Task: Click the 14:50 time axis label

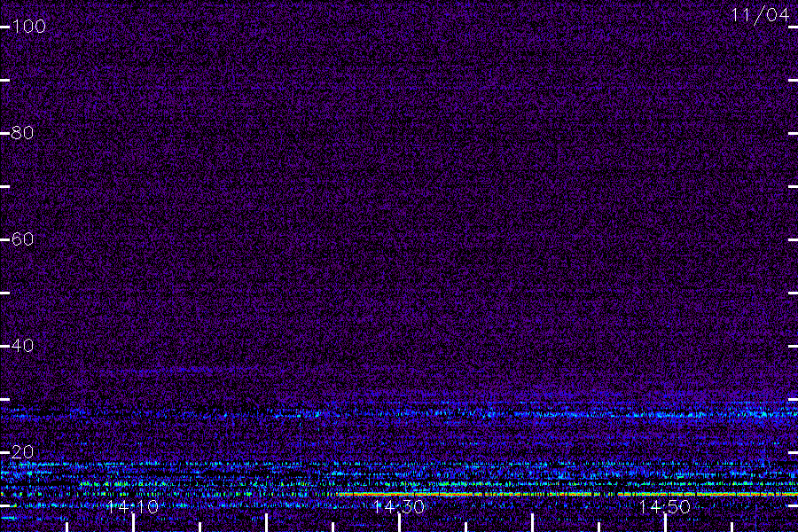Action: [x=665, y=506]
